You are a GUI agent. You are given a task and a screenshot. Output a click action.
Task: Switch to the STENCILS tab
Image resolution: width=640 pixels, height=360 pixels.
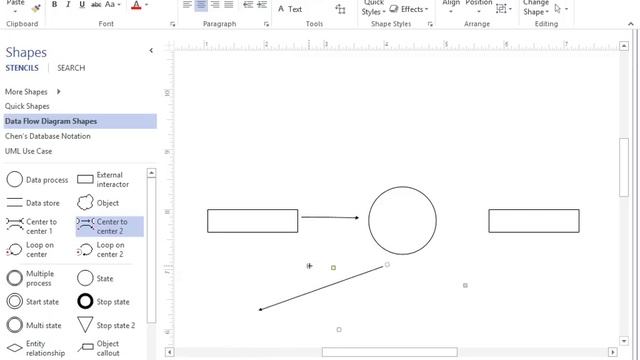(x=22, y=68)
